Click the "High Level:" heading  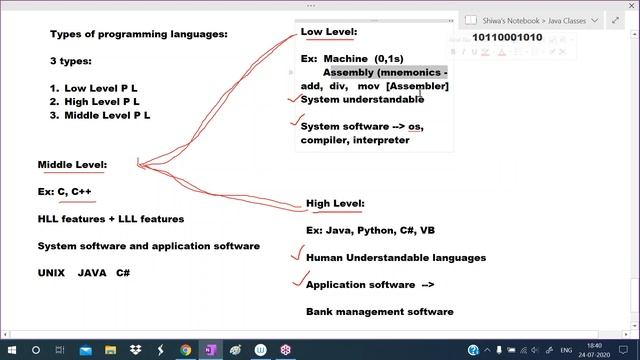[x=335, y=203]
